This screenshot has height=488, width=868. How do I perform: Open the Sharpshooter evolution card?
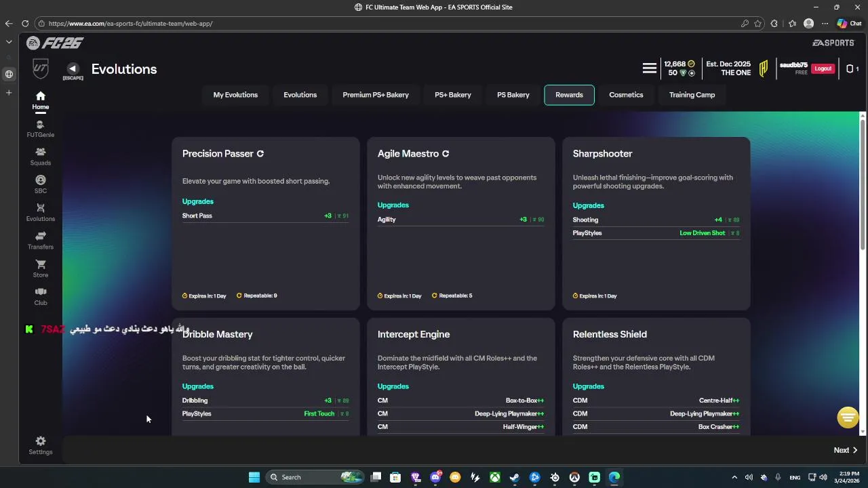[x=656, y=224]
